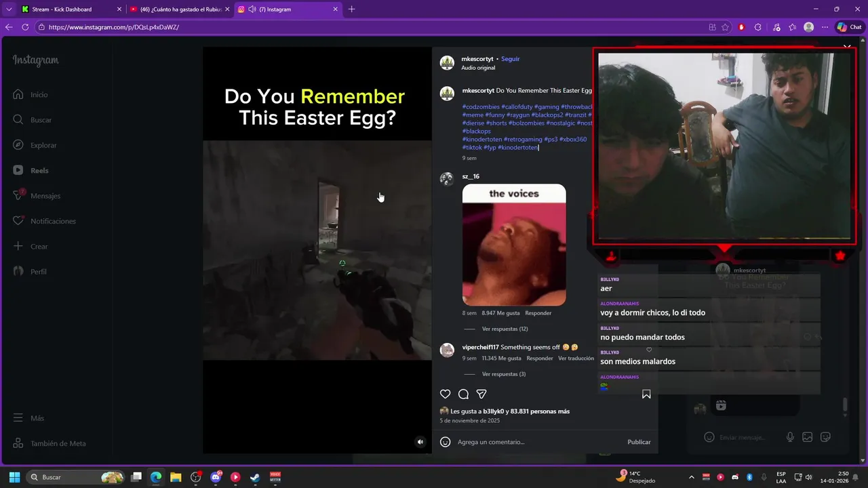Click the browser back arrow

tap(9, 27)
